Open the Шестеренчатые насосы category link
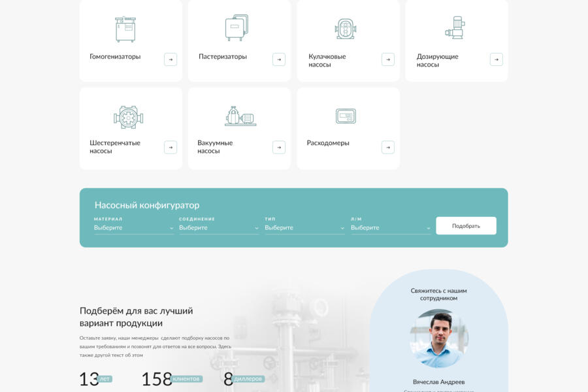The height and width of the screenshot is (392, 588). [x=115, y=147]
